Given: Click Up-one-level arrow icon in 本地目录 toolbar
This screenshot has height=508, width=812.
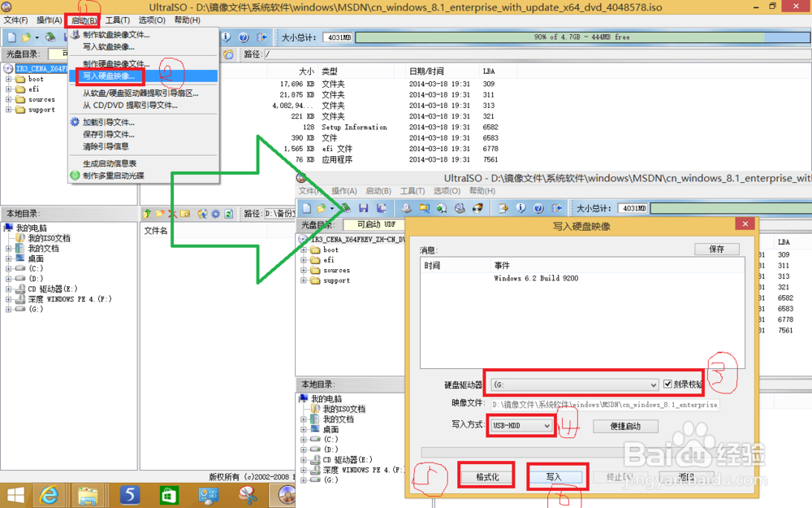Looking at the screenshot, I should click(x=147, y=214).
